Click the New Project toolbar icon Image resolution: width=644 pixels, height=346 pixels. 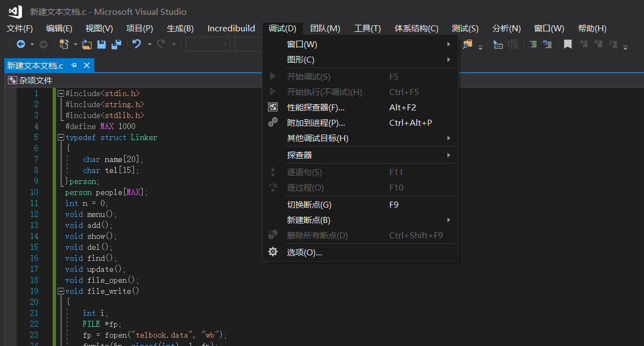coord(64,44)
